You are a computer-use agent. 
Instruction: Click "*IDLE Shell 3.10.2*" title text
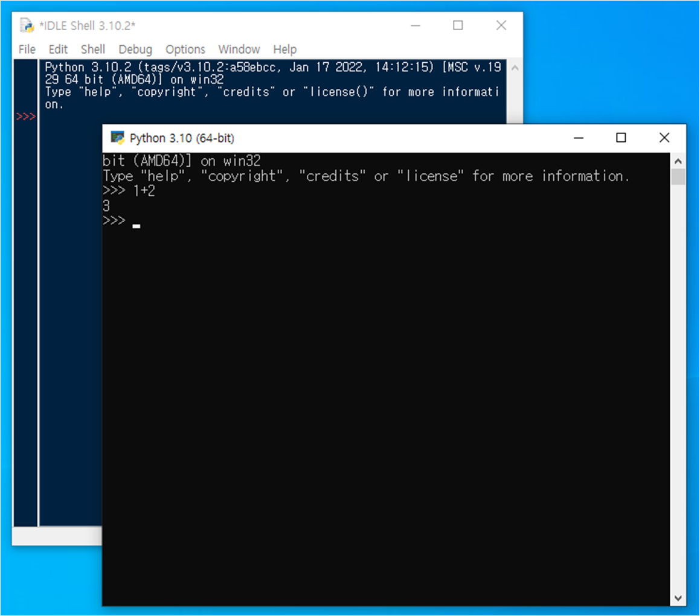[x=88, y=26]
